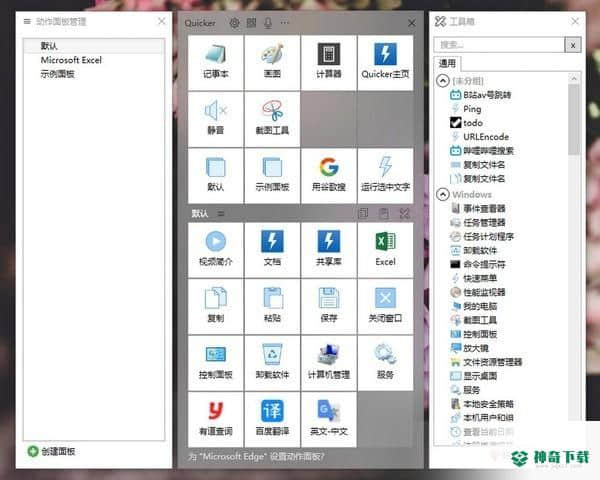Open the 服务 action tile
600x480 pixels.
click(x=385, y=363)
